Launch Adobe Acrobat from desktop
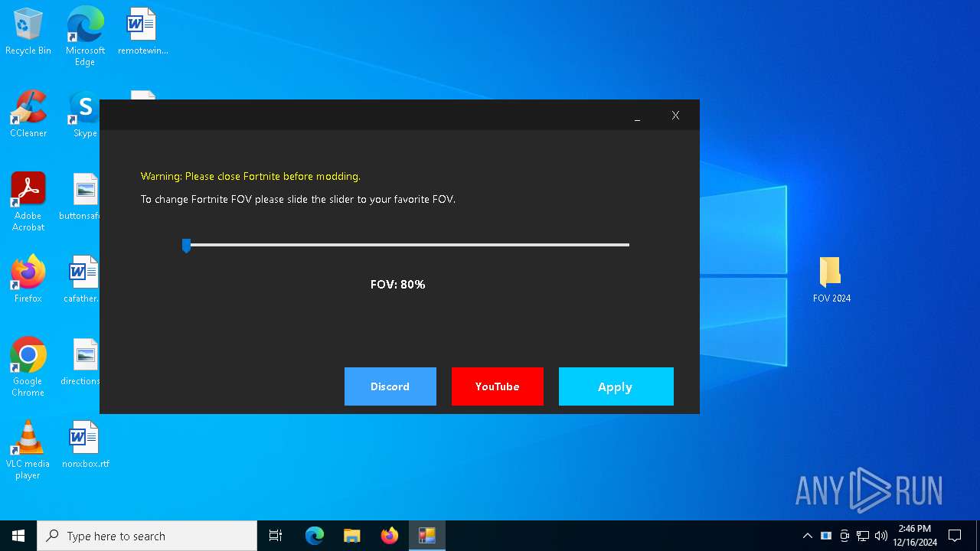Viewport: 980px width, 551px height. 28,202
